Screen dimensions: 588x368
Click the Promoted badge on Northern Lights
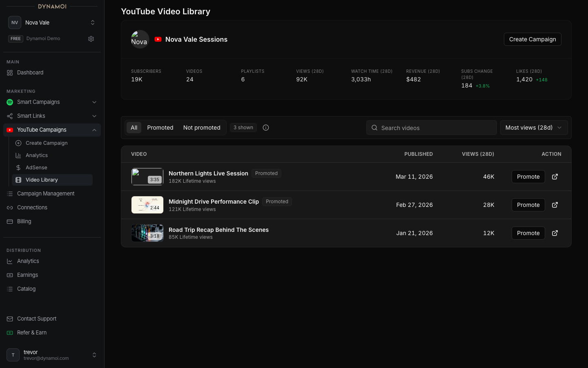click(266, 173)
